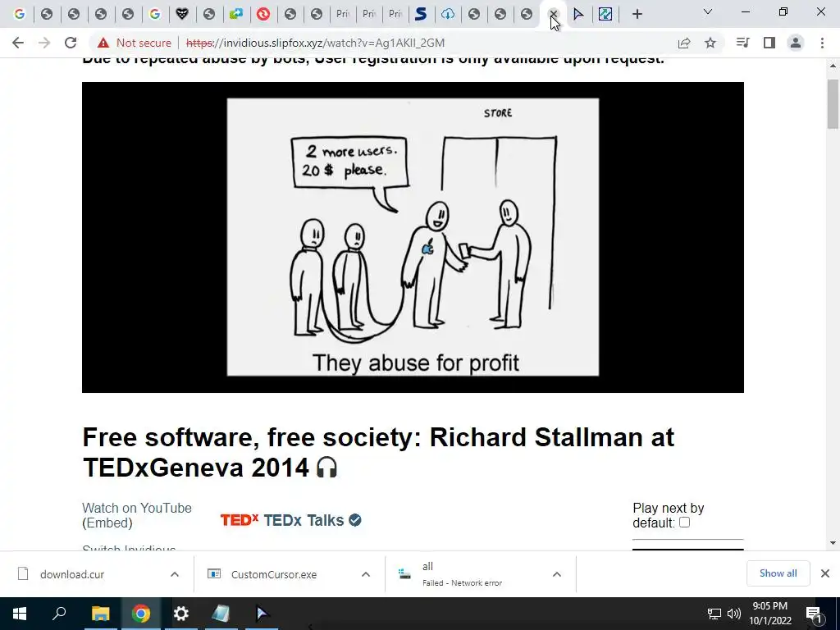Open the TEDx Talks channel
The image size is (840, 630).
click(x=304, y=520)
